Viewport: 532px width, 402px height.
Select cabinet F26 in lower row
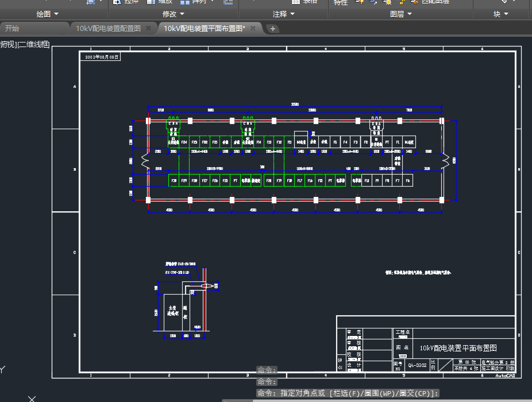215,180
